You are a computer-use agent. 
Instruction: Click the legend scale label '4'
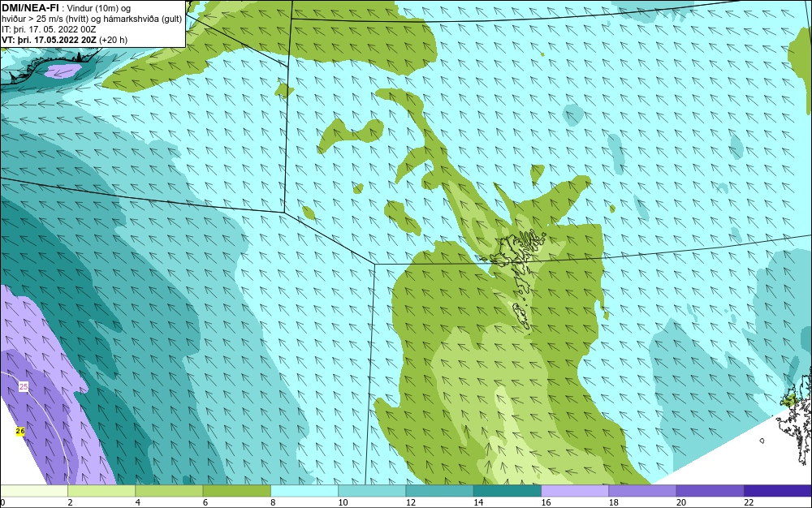click(138, 502)
